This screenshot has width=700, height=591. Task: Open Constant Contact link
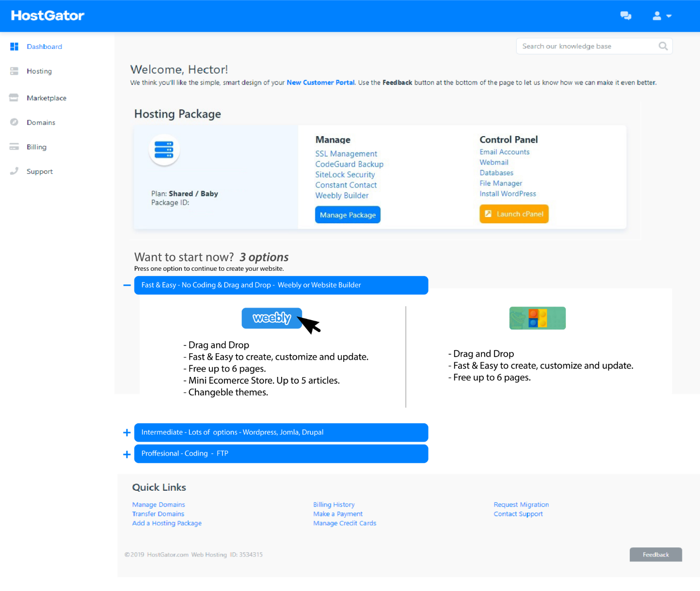click(346, 185)
